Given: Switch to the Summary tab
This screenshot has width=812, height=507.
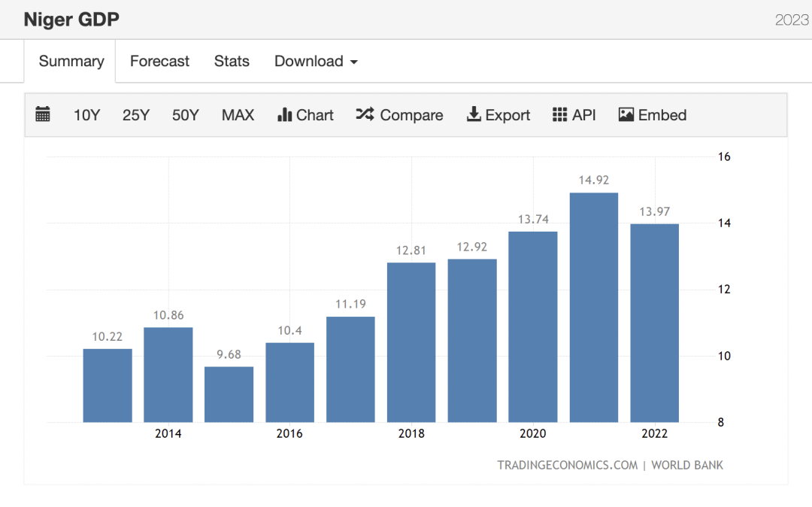Looking at the screenshot, I should (x=71, y=62).
